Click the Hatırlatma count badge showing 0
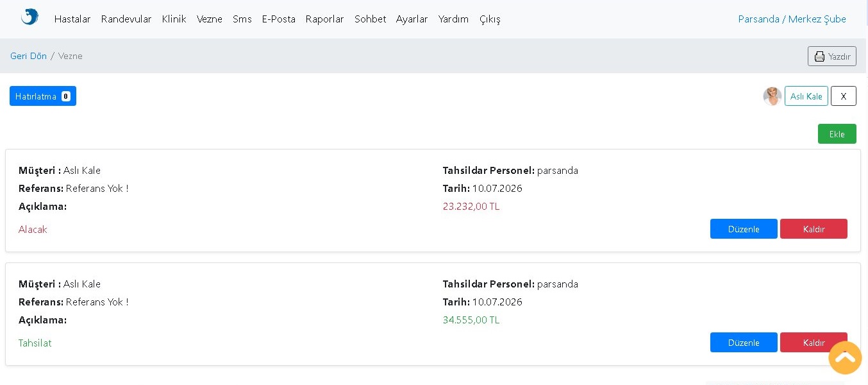868x385 pixels. click(x=66, y=96)
